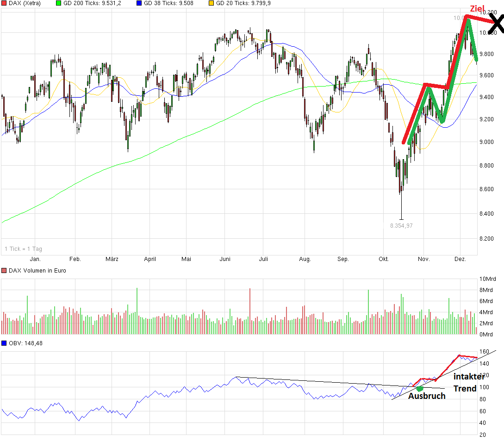Click the blue OBV legend swatch
Viewport: 504px width, 441px height.
[x=4, y=343]
